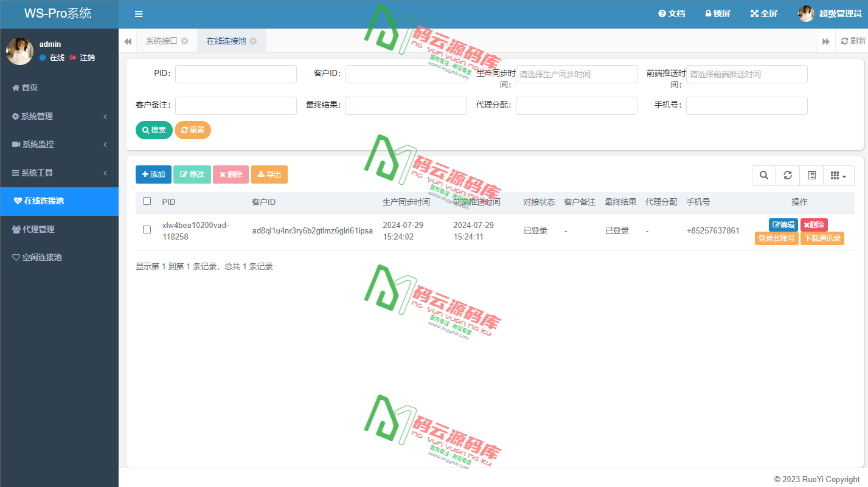Toggle table detail view with the list icon

[x=811, y=175]
